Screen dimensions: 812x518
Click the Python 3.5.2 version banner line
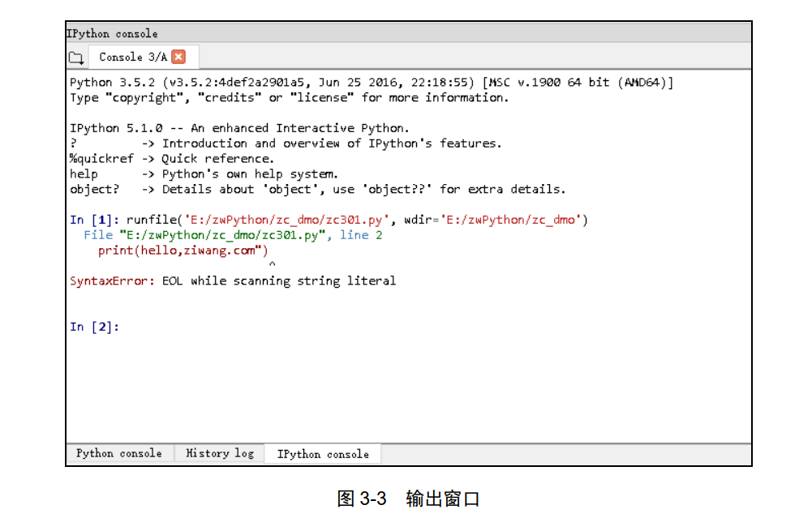pos(372,83)
